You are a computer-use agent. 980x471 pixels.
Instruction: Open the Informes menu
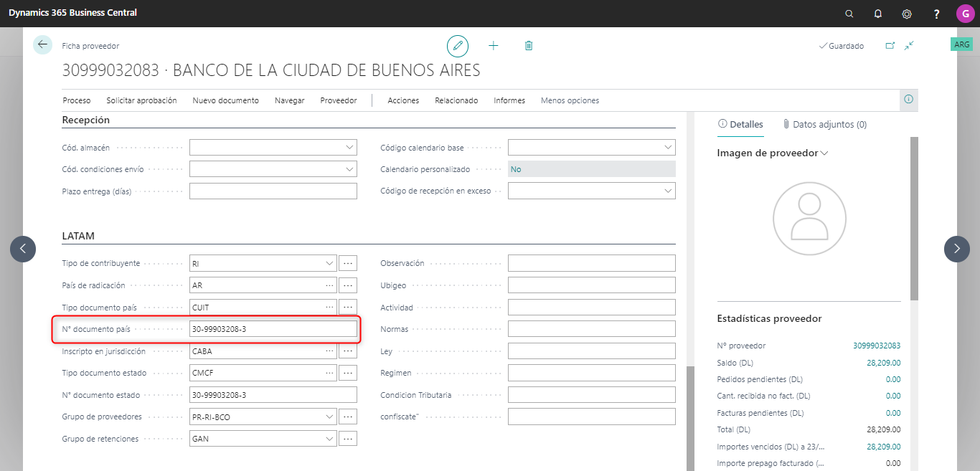tap(509, 100)
